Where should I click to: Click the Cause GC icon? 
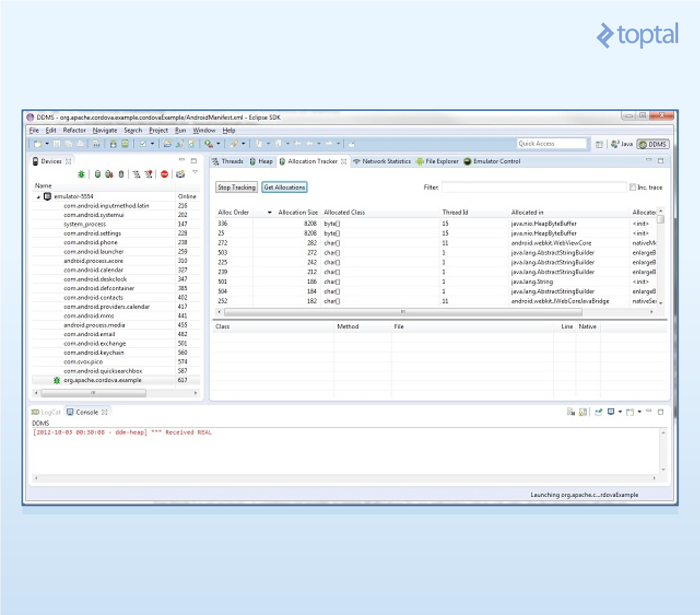(121, 174)
